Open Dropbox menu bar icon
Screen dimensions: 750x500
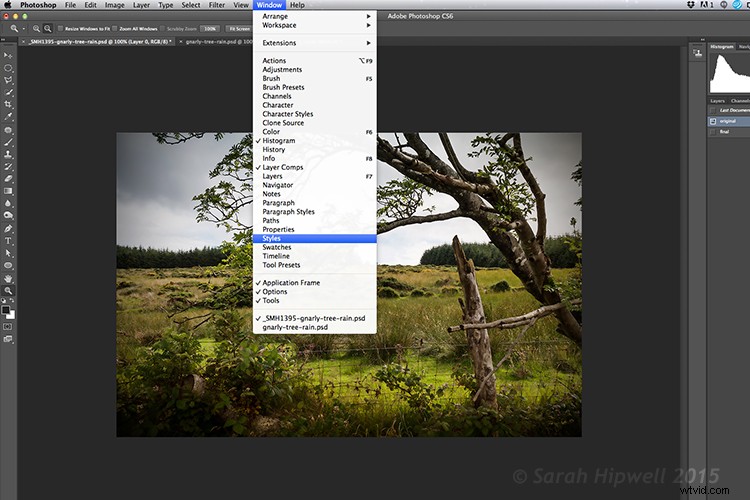click(691, 5)
